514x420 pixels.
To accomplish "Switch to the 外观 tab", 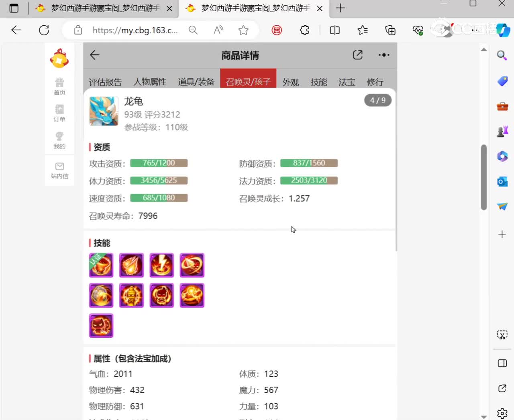I will click(x=291, y=82).
